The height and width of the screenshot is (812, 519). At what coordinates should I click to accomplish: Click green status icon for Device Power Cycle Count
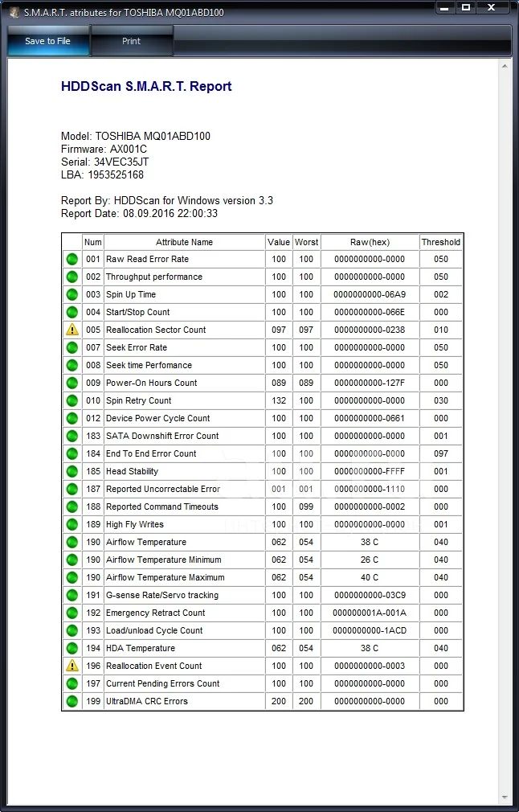tap(72, 418)
